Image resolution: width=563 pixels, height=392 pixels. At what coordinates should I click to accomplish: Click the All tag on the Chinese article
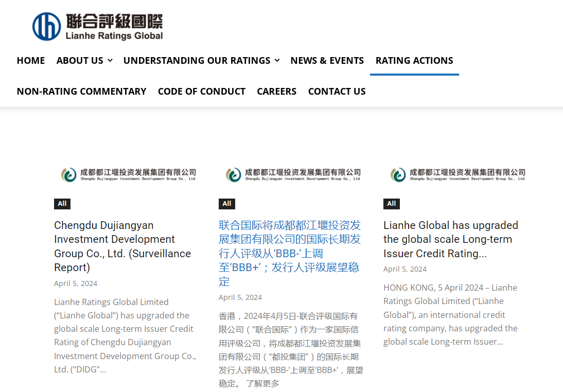pos(227,204)
